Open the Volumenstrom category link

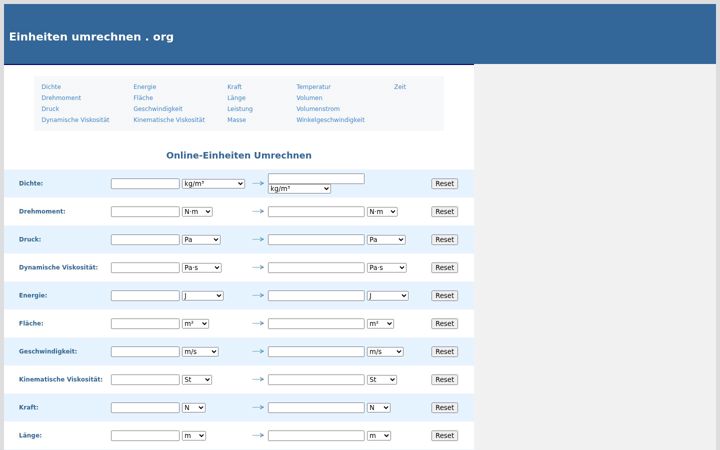pyautogui.click(x=318, y=109)
